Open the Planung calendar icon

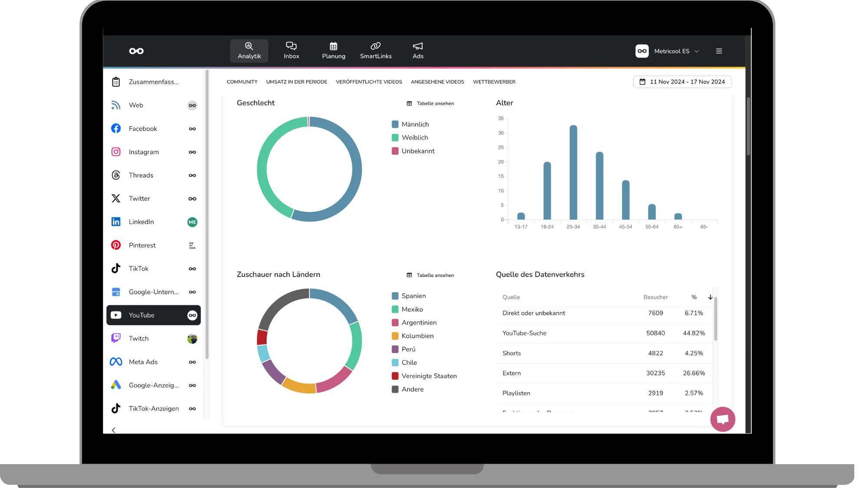(x=333, y=51)
